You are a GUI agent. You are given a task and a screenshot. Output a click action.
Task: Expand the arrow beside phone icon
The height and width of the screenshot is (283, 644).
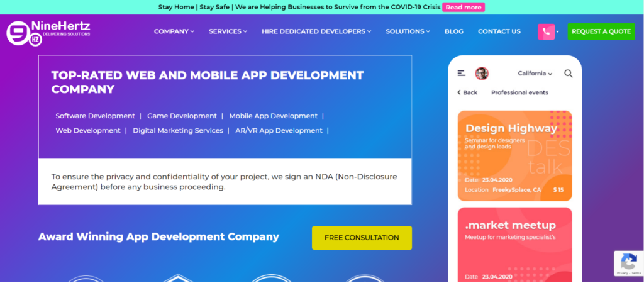[558, 32]
